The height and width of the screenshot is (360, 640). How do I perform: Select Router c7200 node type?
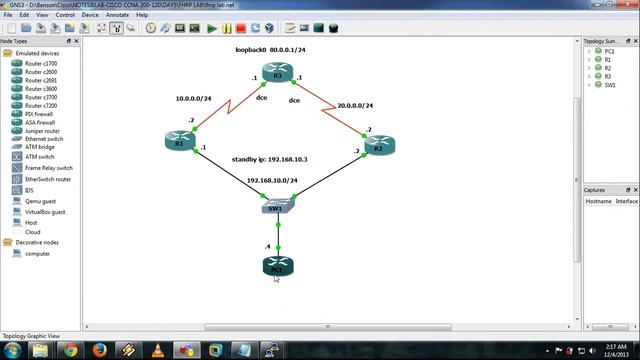coord(41,106)
